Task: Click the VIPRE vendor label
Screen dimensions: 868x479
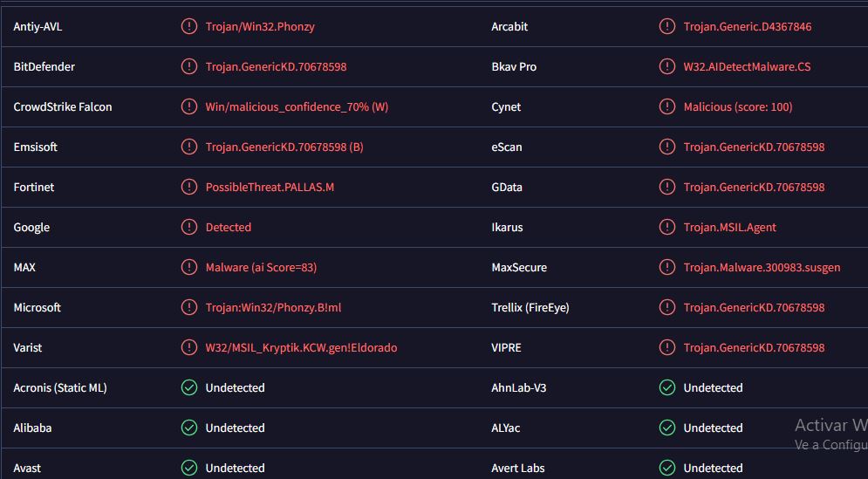Action: click(x=506, y=347)
